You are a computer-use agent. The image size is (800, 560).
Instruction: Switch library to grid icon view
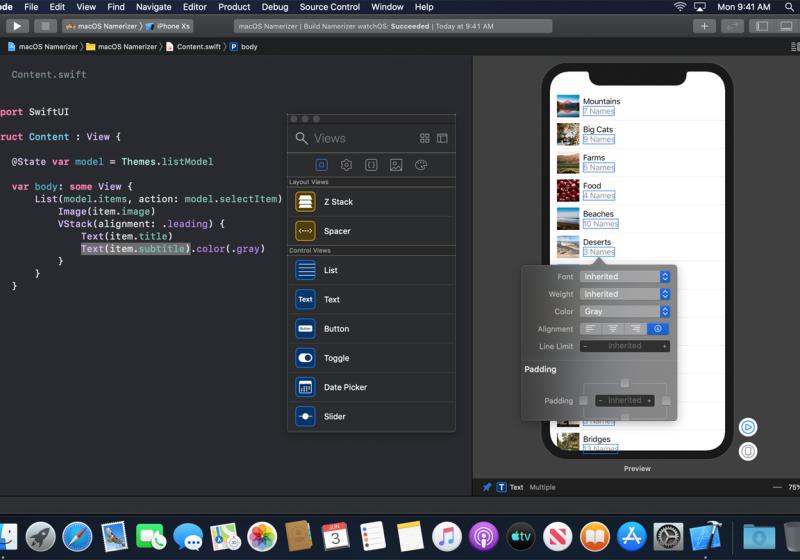425,139
